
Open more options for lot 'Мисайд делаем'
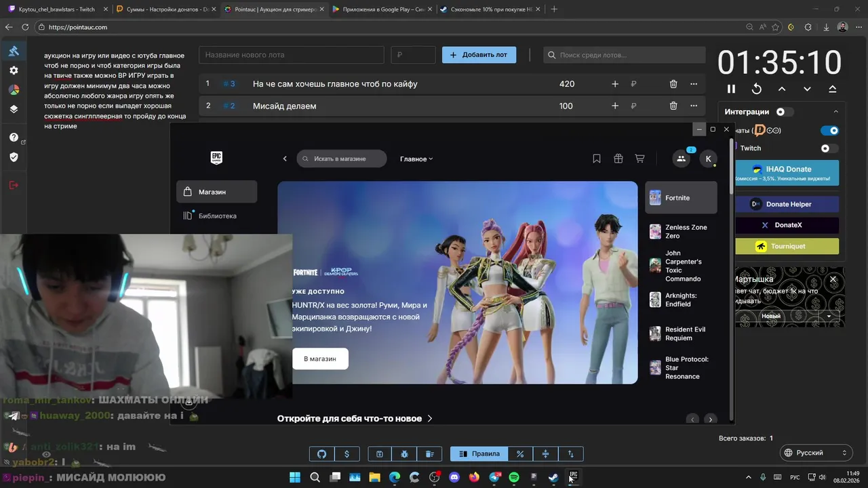click(694, 106)
